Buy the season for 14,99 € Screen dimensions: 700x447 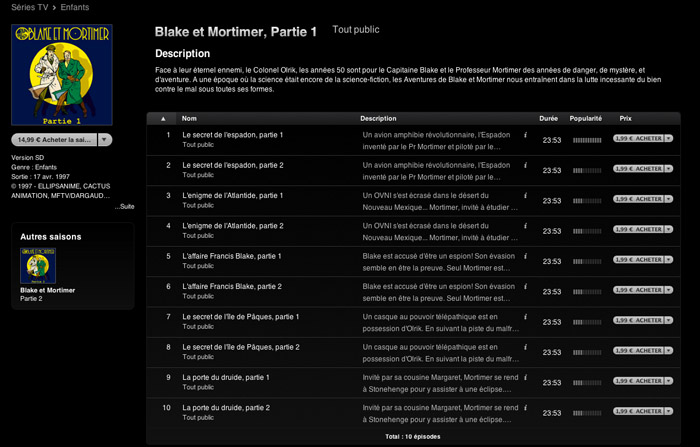[x=54, y=140]
